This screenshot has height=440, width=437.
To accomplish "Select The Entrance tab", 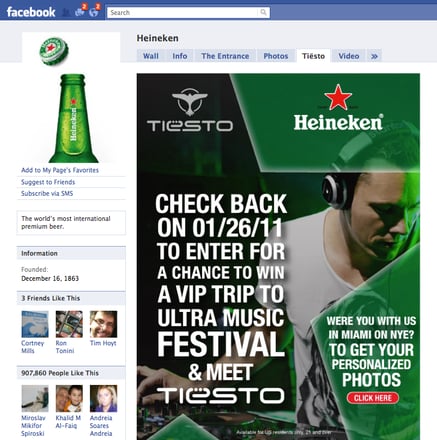I will click(225, 56).
